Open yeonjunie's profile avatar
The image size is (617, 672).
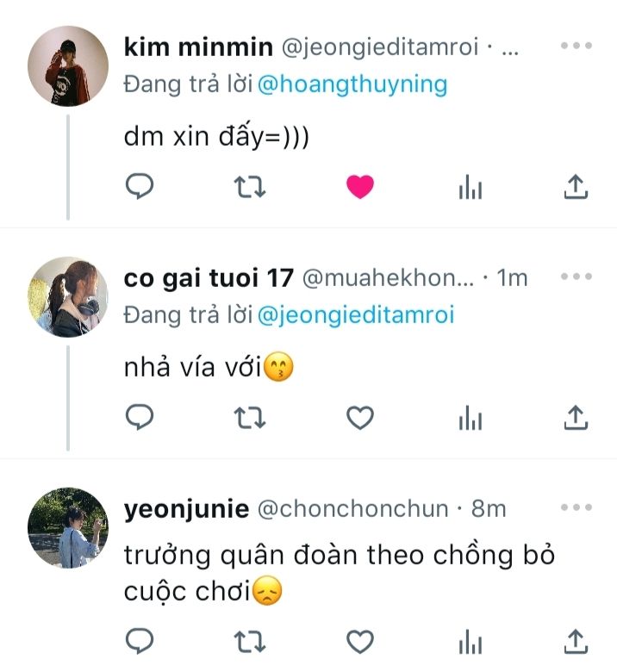pyautogui.click(x=68, y=527)
